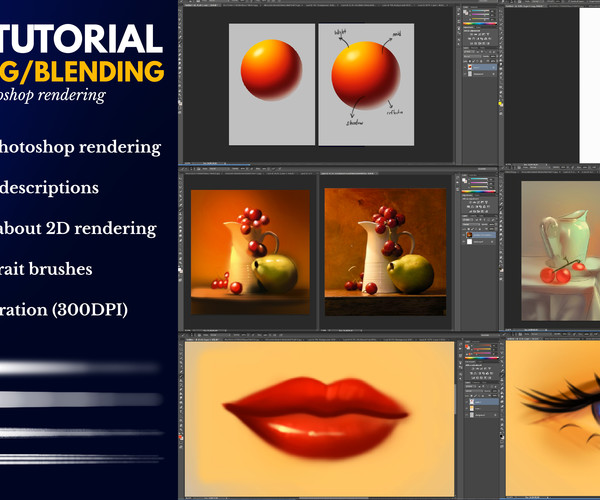Select Background layer in bottom lips window
This screenshot has height=500, width=600.
482,415
